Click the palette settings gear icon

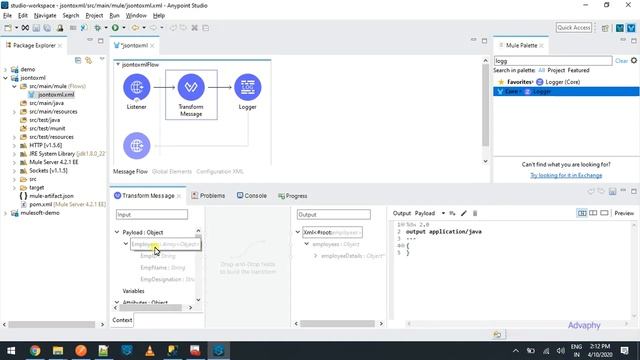pos(634,60)
